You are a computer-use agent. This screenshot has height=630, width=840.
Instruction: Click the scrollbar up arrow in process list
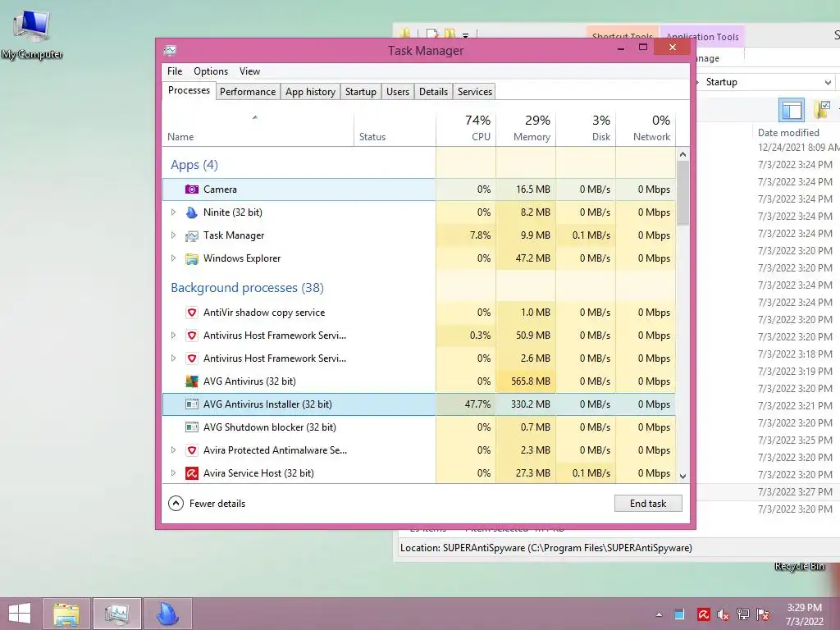[x=682, y=154]
